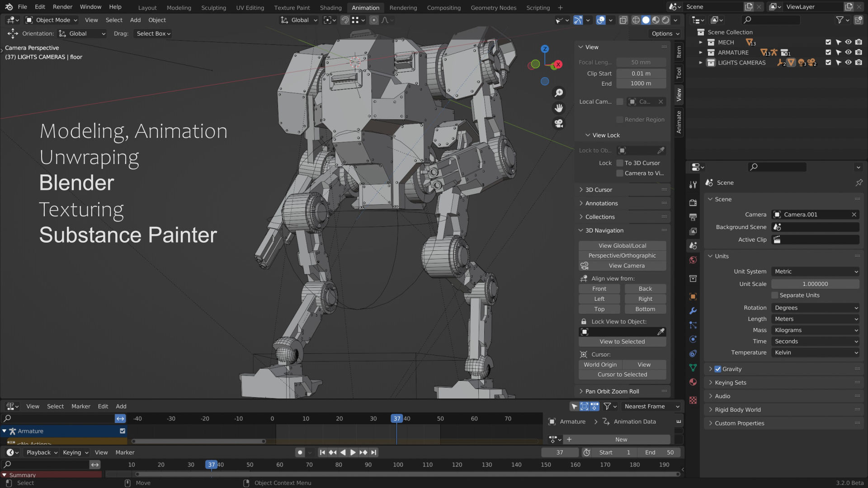The image size is (868, 488).
Task: Open Object Constraints properties icon
Action: 693,353
